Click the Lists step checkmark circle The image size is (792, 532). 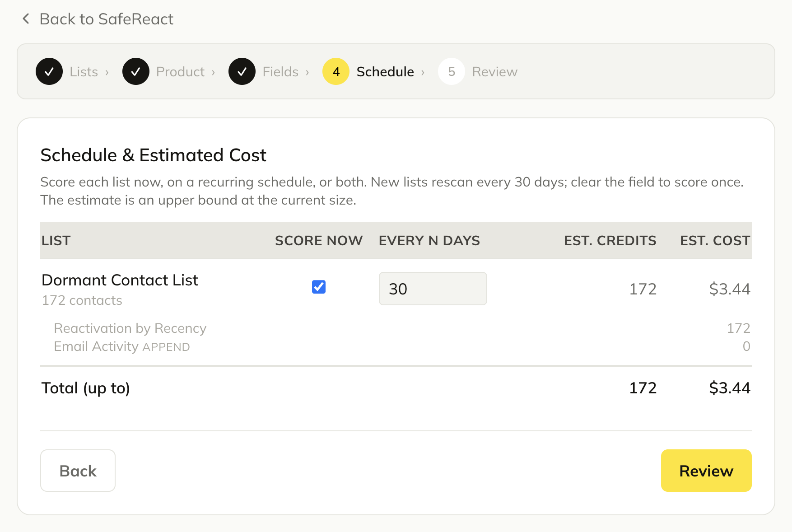tap(49, 71)
